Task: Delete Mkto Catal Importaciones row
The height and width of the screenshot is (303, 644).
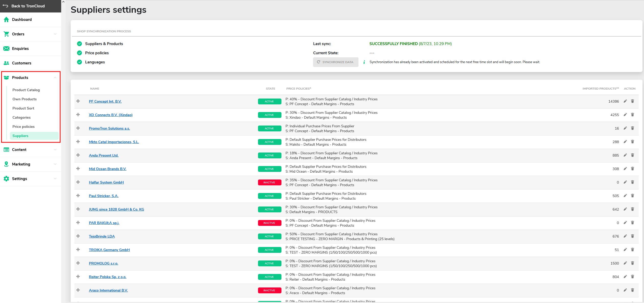Action: click(x=633, y=142)
